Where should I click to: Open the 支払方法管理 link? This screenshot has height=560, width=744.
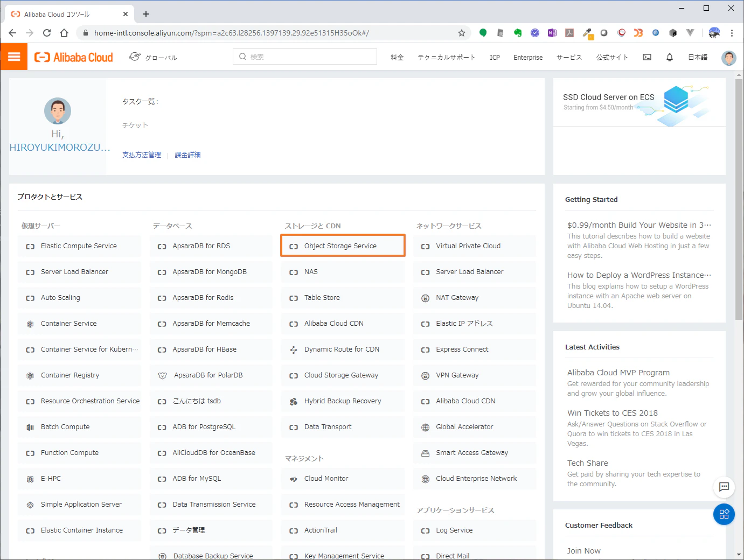pyautogui.click(x=142, y=155)
